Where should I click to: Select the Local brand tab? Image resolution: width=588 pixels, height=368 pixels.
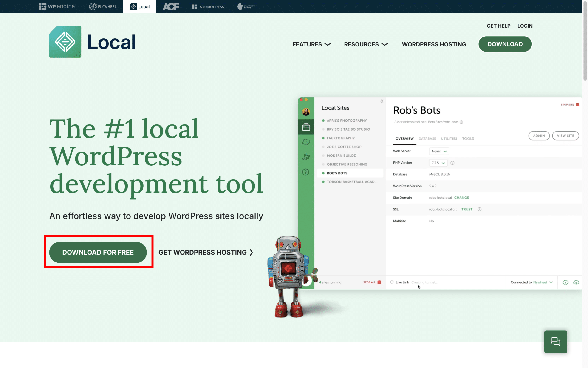coord(139,7)
